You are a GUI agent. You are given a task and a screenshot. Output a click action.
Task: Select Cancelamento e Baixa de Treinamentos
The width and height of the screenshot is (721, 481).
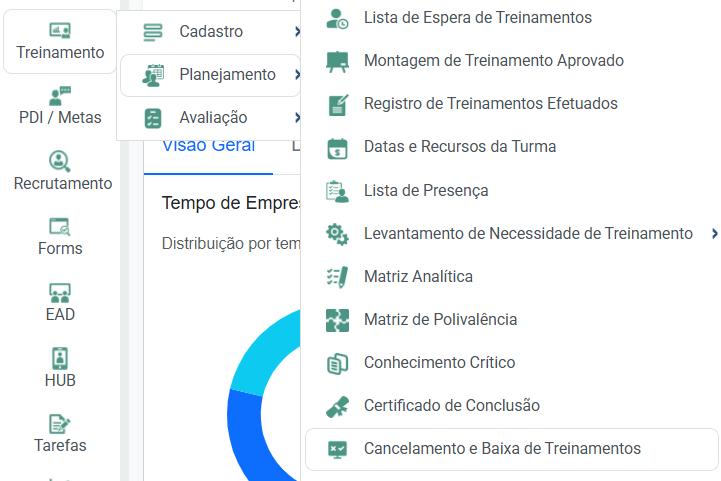pos(502,449)
